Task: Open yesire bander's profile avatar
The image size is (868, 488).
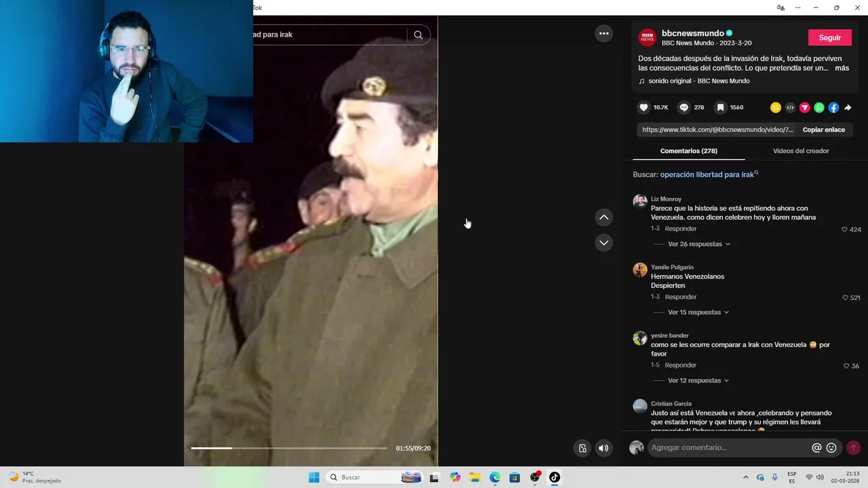Action: pyautogui.click(x=640, y=338)
